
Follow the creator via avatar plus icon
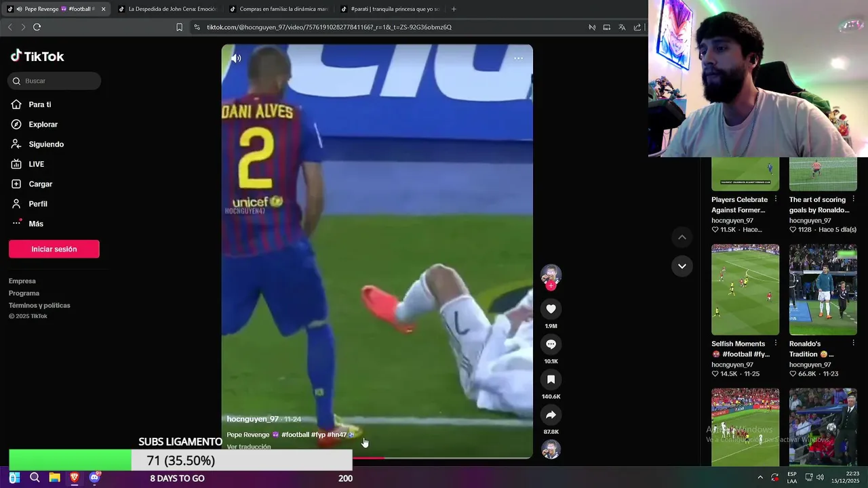[x=551, y=285]
